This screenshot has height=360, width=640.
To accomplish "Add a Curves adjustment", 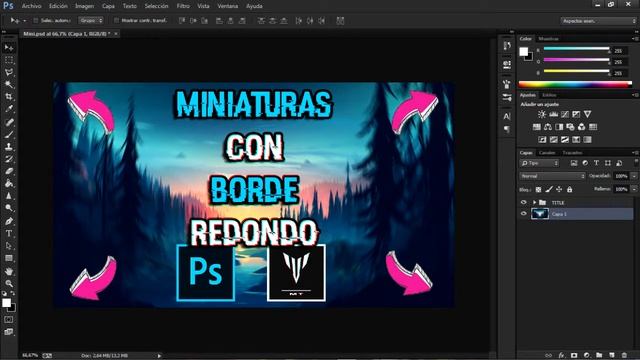I will pyautogui.click(x=565, y=114).
